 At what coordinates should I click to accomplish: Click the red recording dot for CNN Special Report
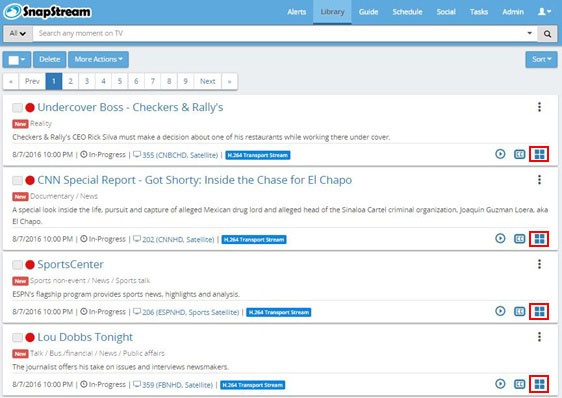click(x=30, y=180)
